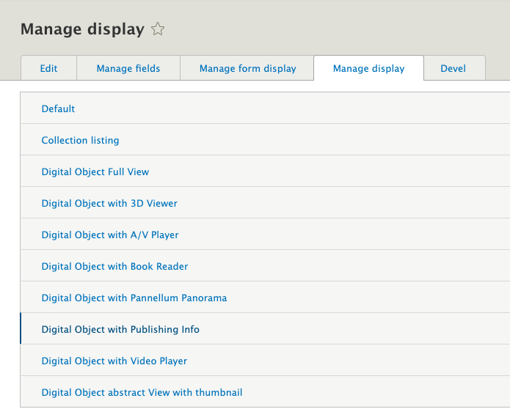Choose Digital Object with 3D Viewer
This screenshot has width=510, height=420.
109,203
